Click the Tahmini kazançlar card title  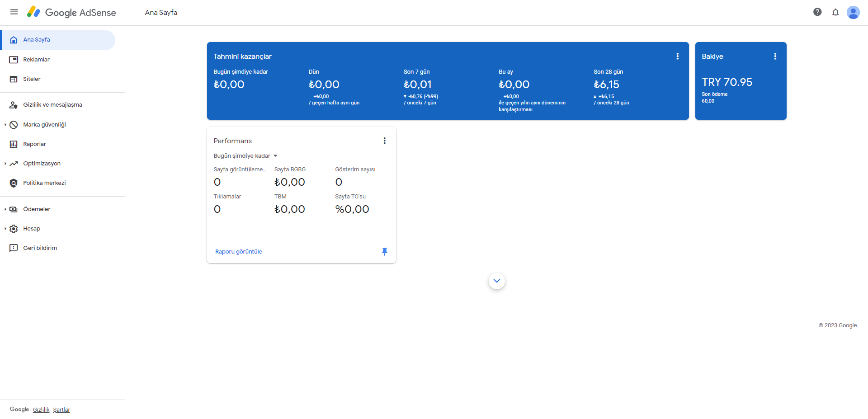(242, 56)
